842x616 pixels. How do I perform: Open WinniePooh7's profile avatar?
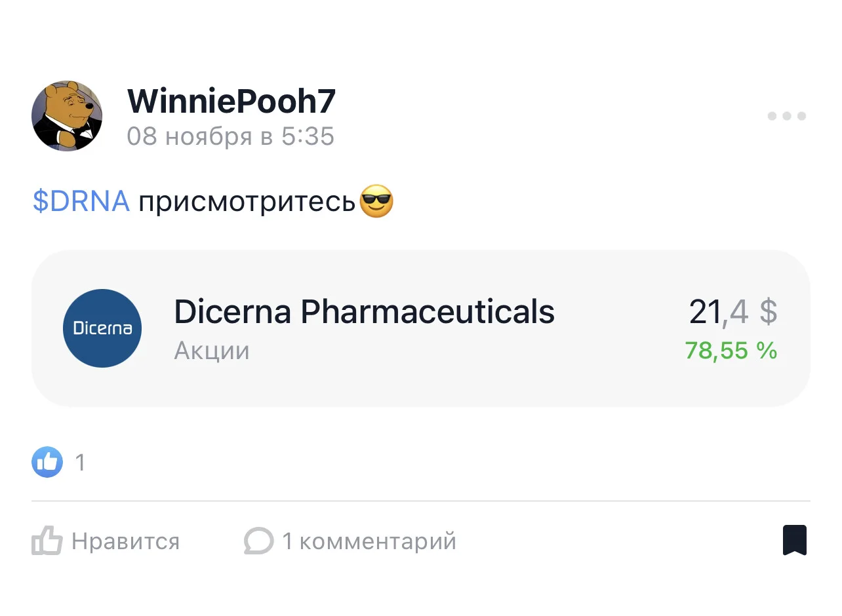point(67,117)
